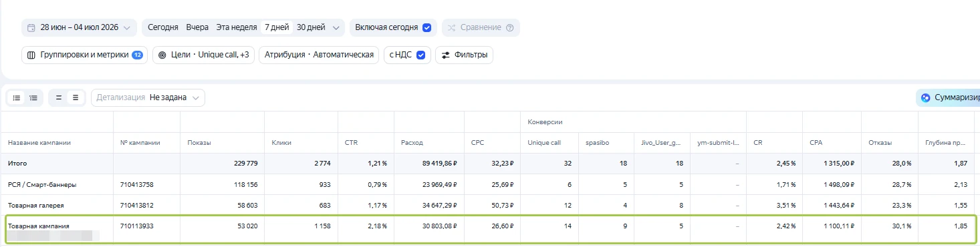Click CPA value 1 100,11 ₽
This screenshot has height=247, width=980.
click(x=835, y=226)
